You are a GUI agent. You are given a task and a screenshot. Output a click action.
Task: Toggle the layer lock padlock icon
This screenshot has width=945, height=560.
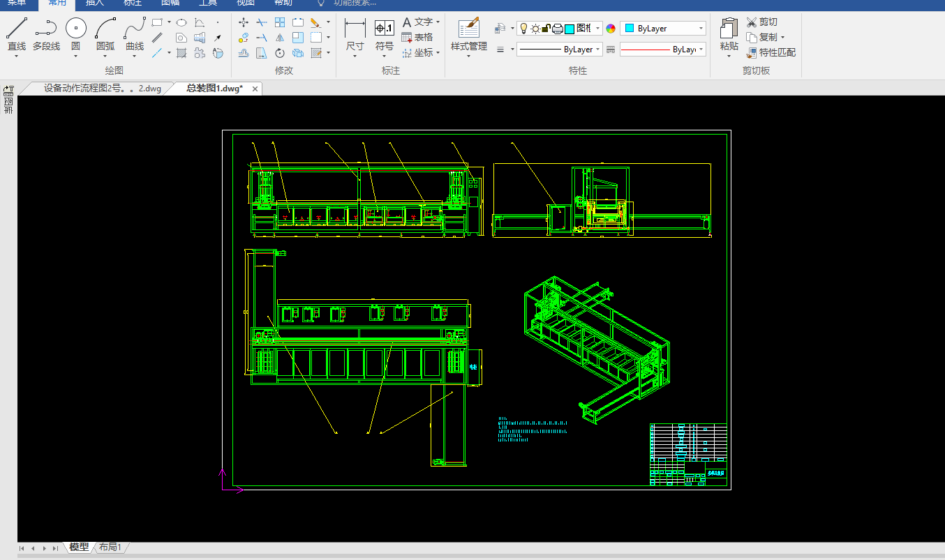546,29
